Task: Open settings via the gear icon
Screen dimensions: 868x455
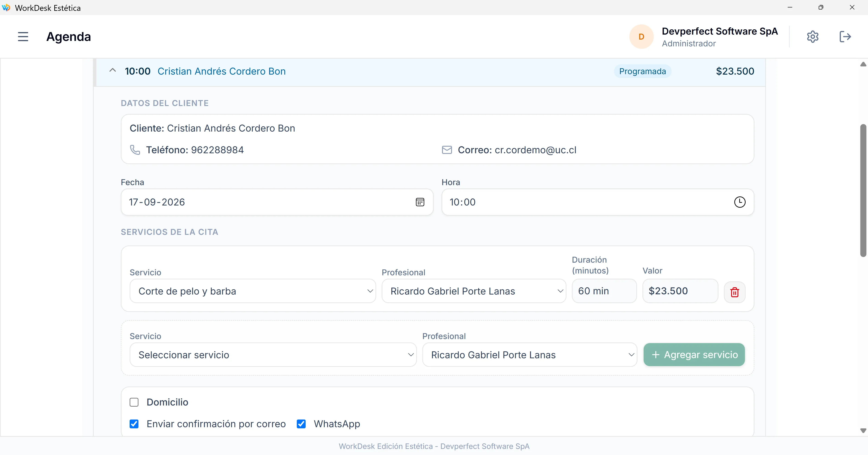Action: (812, 36)
